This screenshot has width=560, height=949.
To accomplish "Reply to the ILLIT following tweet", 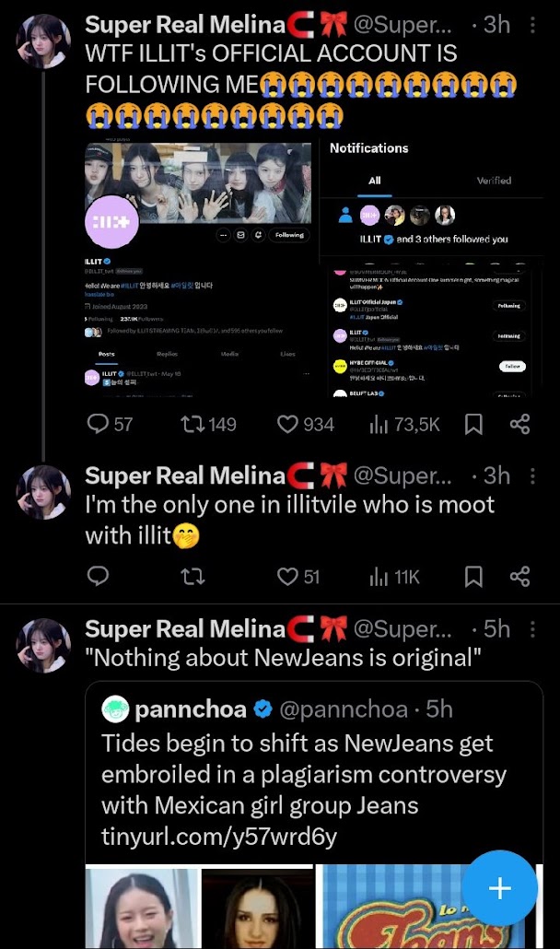I will pos(98,424).
